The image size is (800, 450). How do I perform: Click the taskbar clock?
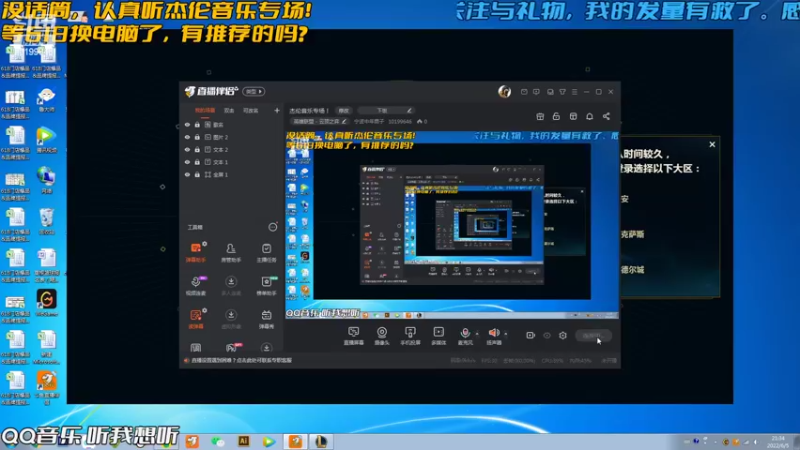pyautogui.click(x=778, y=442)
